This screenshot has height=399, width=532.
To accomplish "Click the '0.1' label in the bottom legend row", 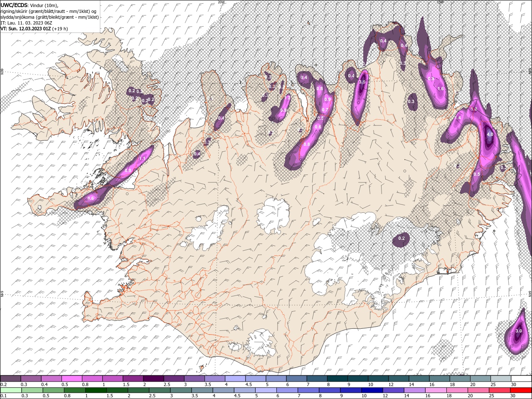I will pyautogui.click(x=3, y=396).
